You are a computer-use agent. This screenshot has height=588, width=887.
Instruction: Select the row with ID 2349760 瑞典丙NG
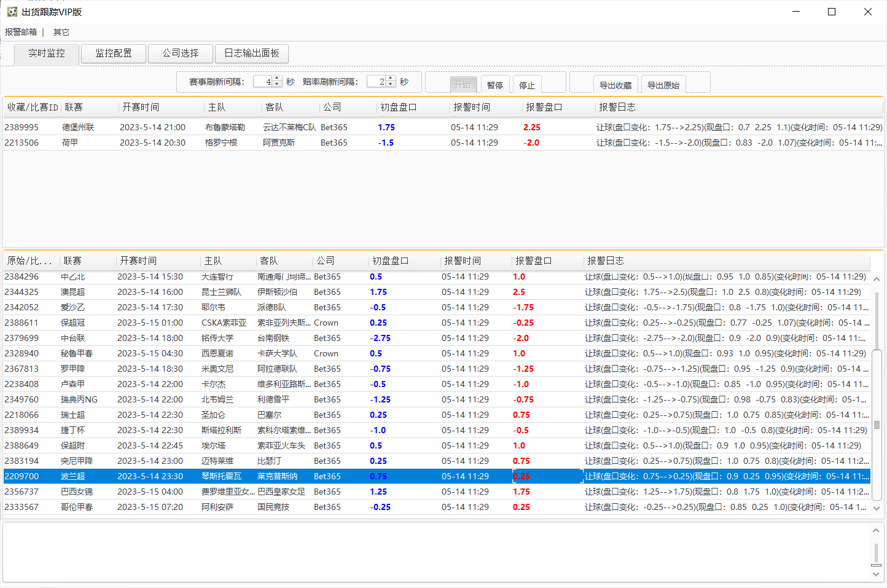[437, 399]
